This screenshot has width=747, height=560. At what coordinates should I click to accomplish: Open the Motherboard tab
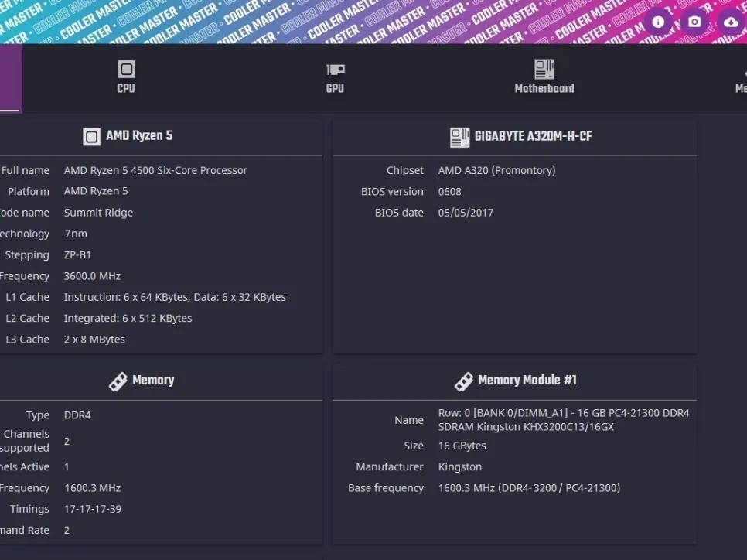544,77
